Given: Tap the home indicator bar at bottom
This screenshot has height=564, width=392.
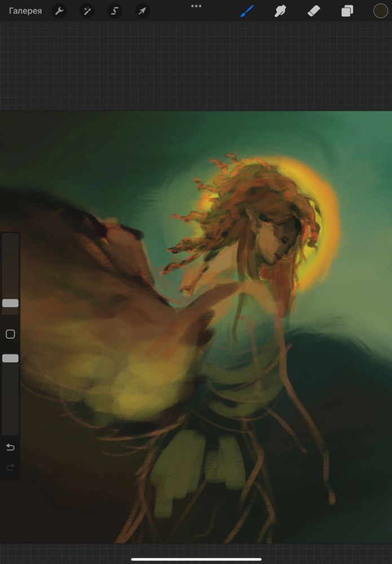Looking at the screenshot, I should tap(196, 559).
